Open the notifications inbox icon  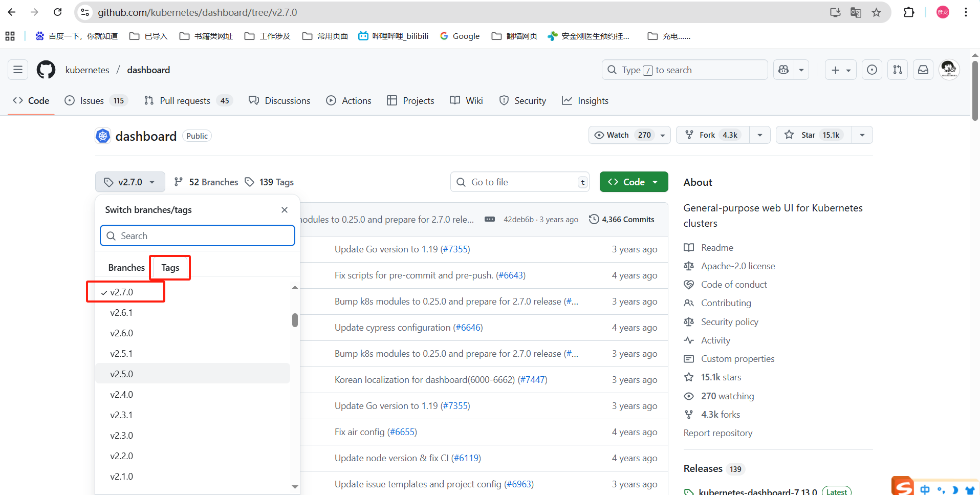[923, 70]
